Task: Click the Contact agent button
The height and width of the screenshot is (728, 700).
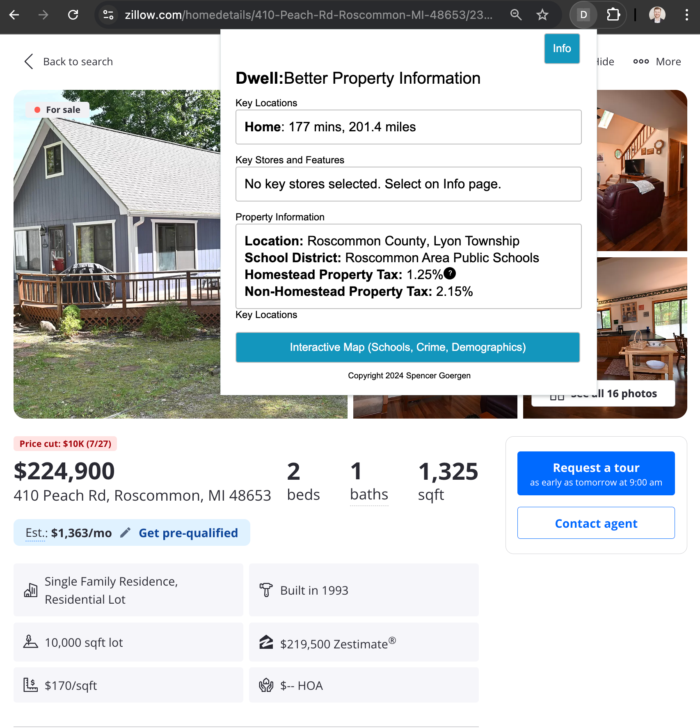Action: pos(596,523)
